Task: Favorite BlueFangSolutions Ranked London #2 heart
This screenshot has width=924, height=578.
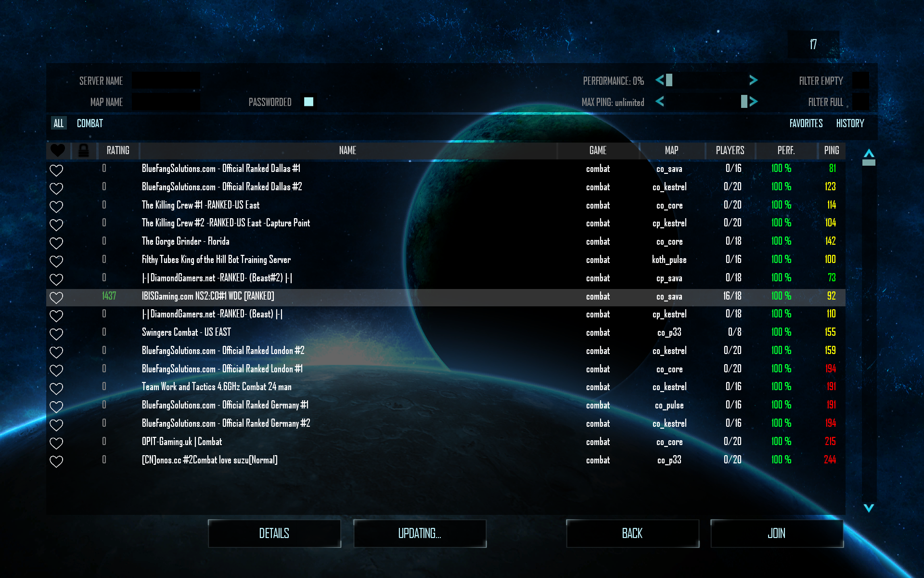Action: (x=56, y=352)
